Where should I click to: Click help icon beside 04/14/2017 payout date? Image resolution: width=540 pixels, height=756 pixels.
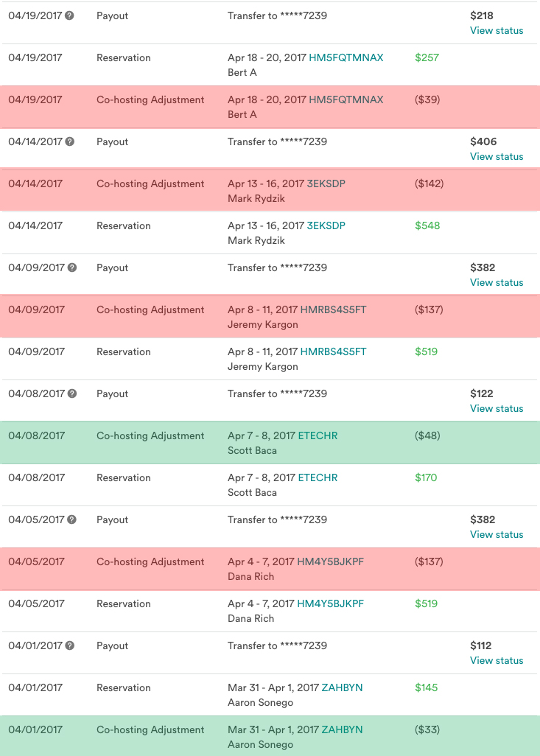[70, 141]
